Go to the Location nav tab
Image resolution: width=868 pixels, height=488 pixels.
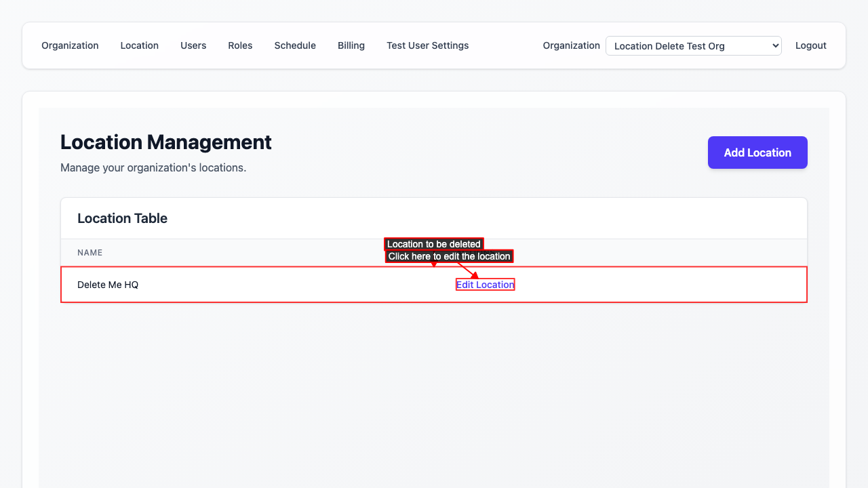pos(139,45)
